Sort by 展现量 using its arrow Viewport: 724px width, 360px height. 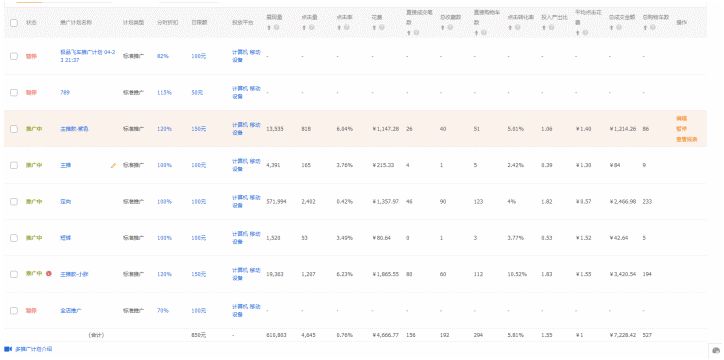(x=268, y=28)
